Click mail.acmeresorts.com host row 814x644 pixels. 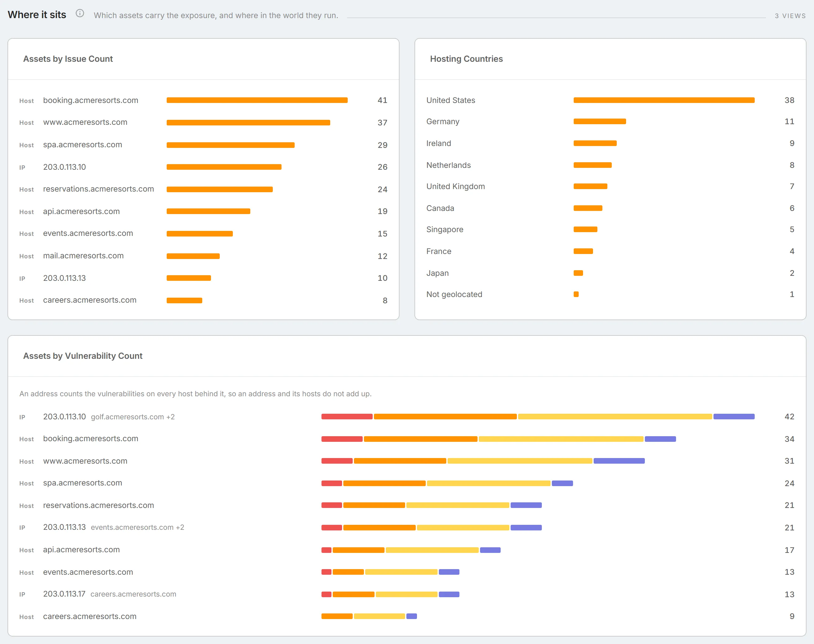point(203,256)
